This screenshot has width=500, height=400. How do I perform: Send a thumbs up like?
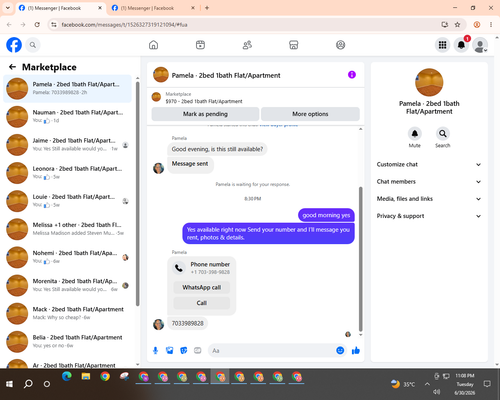click(356, 350)
